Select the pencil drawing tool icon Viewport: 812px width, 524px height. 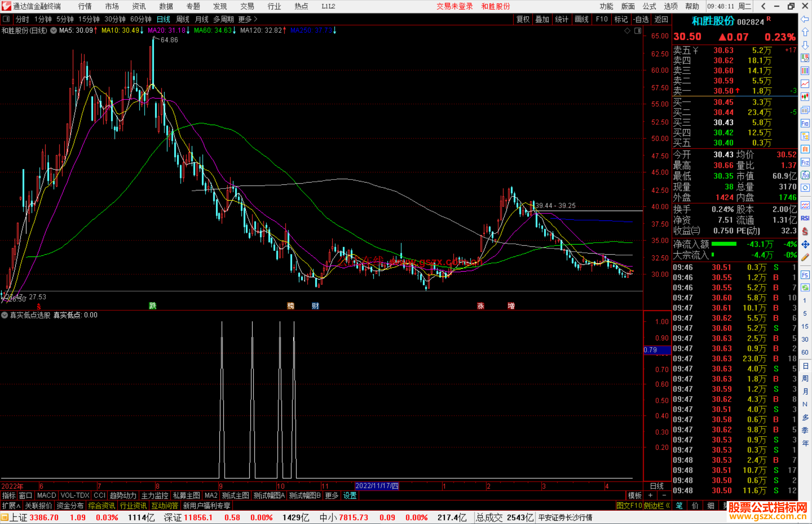(805, 258)
